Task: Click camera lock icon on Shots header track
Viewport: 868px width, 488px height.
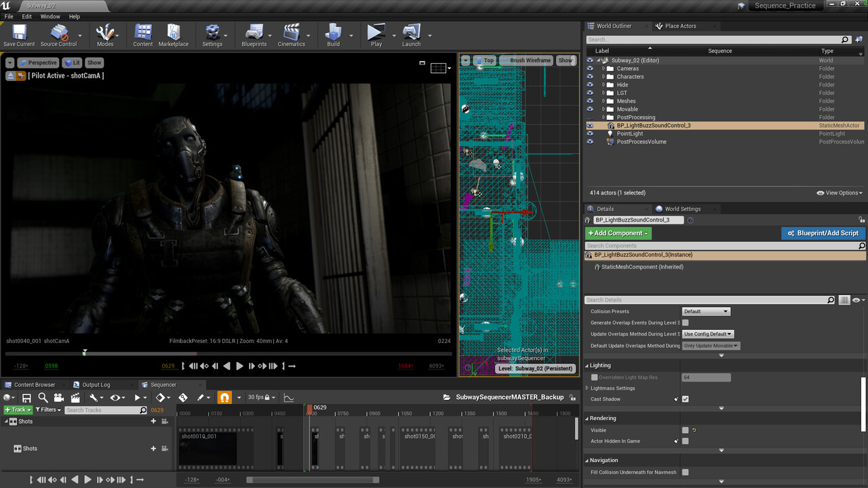Action: click(165, 422)
